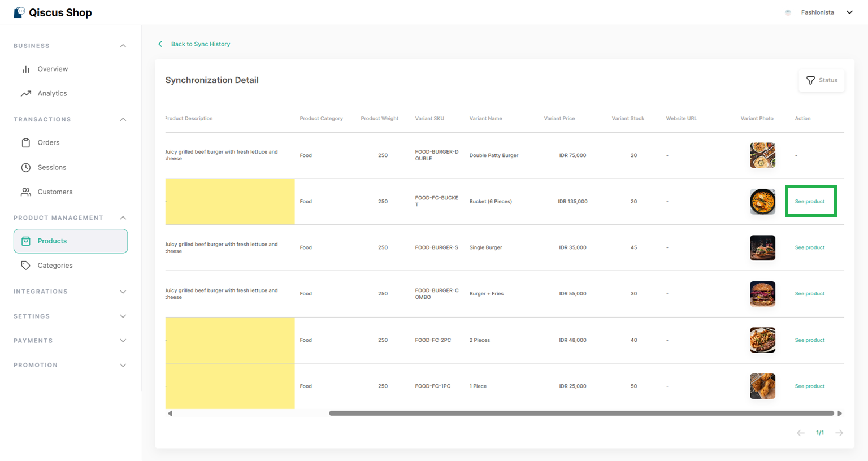Open the Double Patty Burger variant photo
This screenshot has height=461, width=868.
[762, 155]
